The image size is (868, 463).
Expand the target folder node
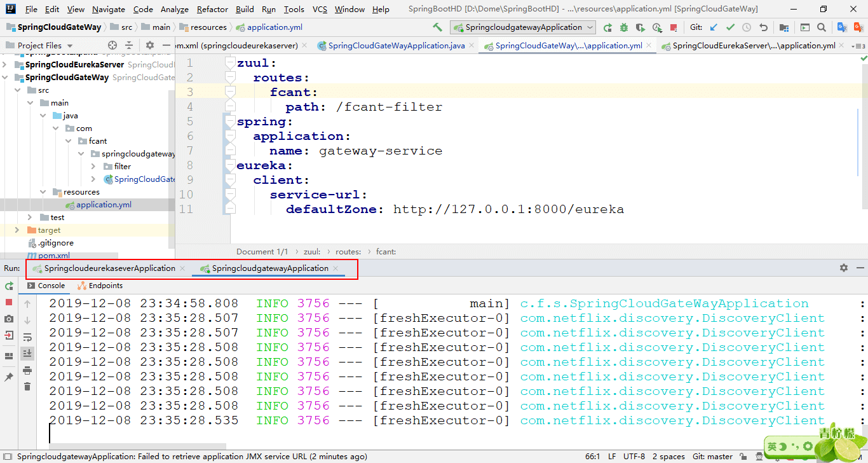pyautogui.click(x=17, y=230)
